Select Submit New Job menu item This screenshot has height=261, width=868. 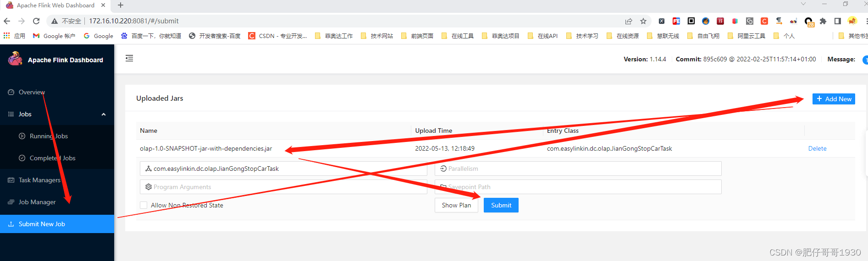click(x=57, y=224)
